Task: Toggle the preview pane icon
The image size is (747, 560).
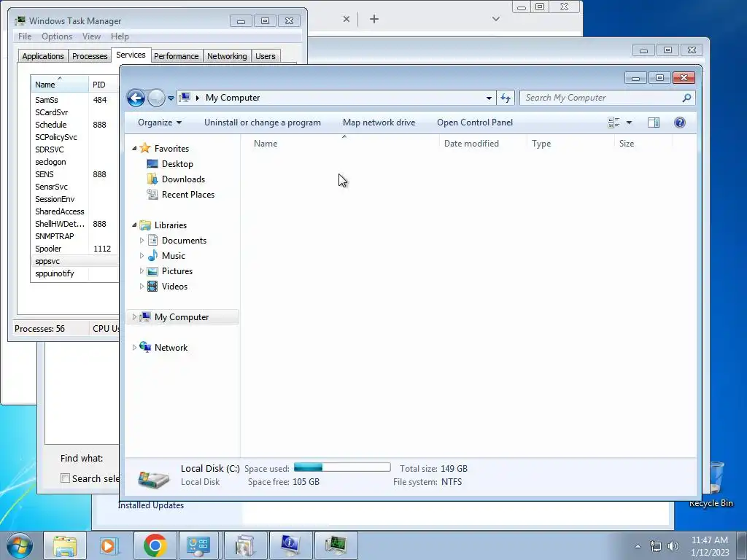Action: 654,122
